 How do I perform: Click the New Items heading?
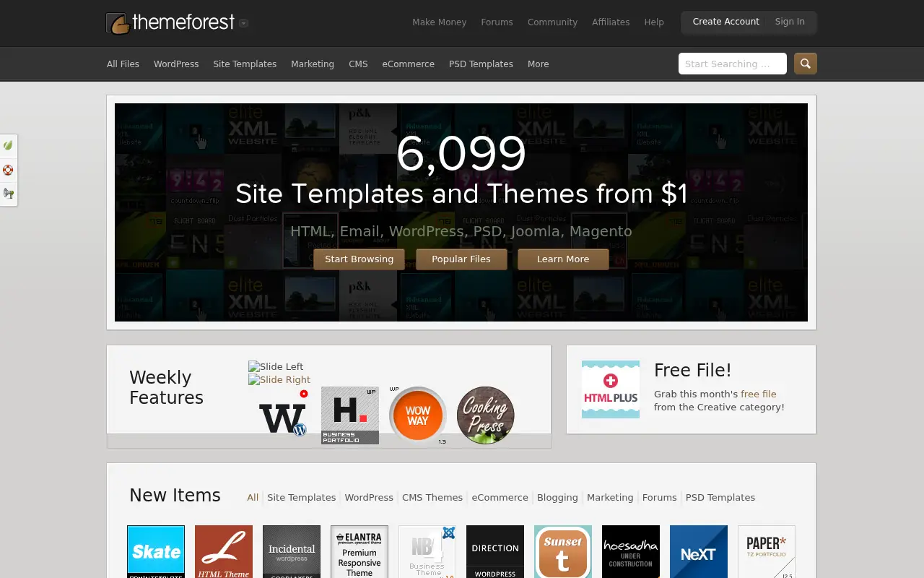(x=175, y=496)
